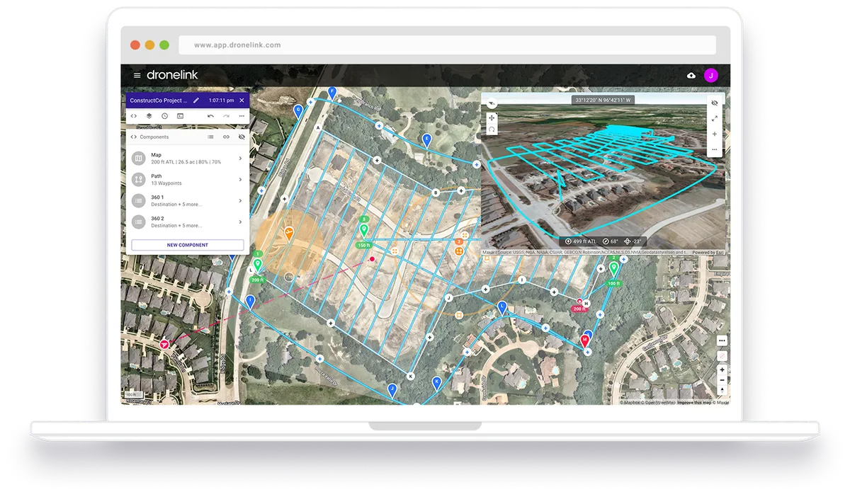Click the red drone icon on the map
This screenshot has height=504, width=850.
point(164,344)
